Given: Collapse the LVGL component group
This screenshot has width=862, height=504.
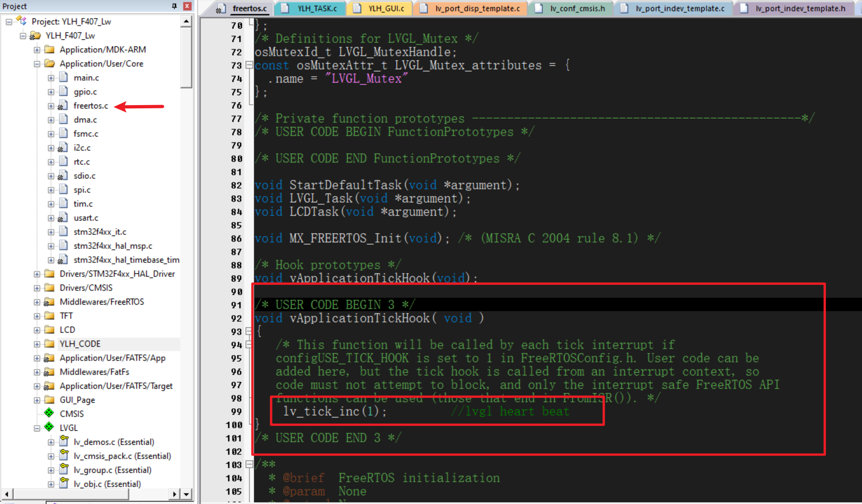Looking at the screenshot, I should coord(37,428).
